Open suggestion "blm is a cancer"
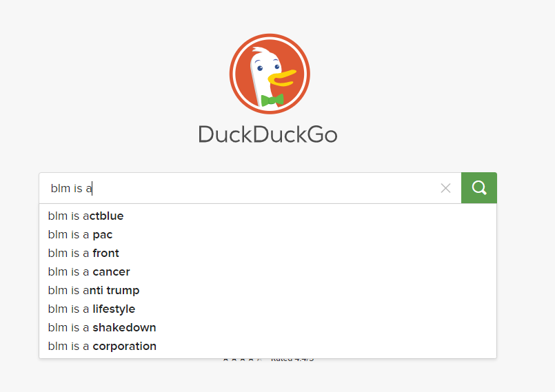Image resolution: width=555 pixels, height=392 pixels. click(x=89, y=271)
